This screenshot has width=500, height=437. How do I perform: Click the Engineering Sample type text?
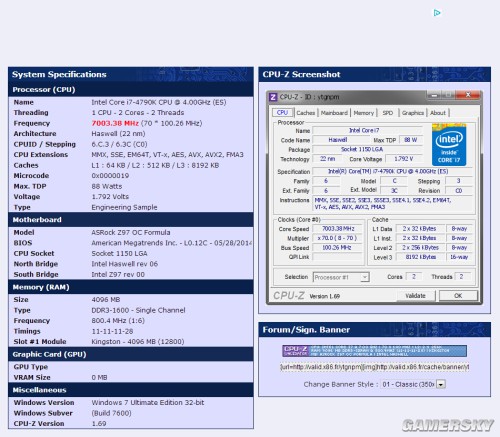[x=124, y=207]
